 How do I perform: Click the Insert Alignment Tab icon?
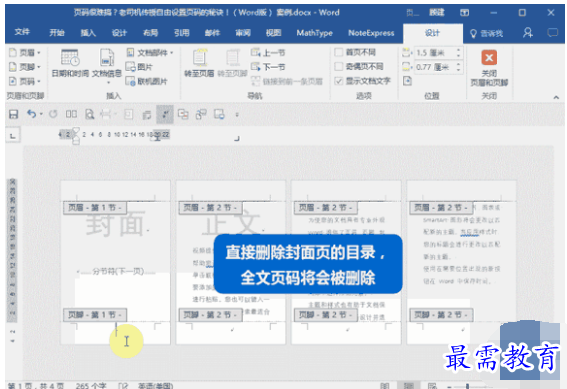pos(407,81)
